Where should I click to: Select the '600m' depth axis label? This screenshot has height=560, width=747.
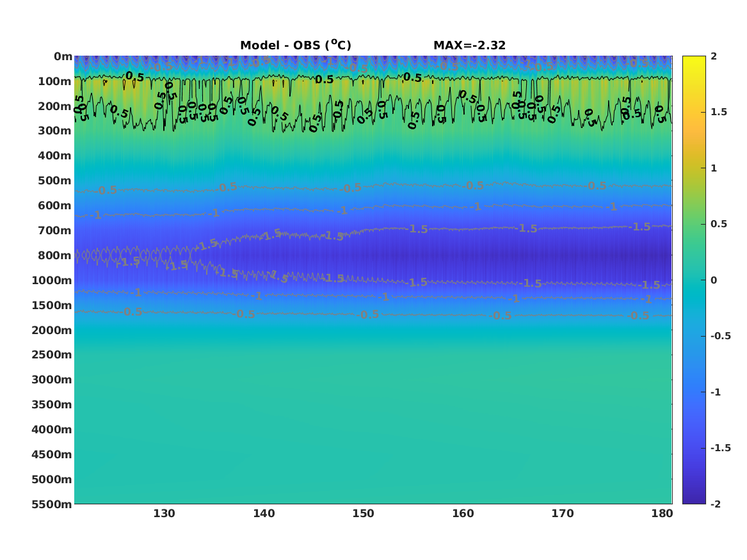[55, 205]
